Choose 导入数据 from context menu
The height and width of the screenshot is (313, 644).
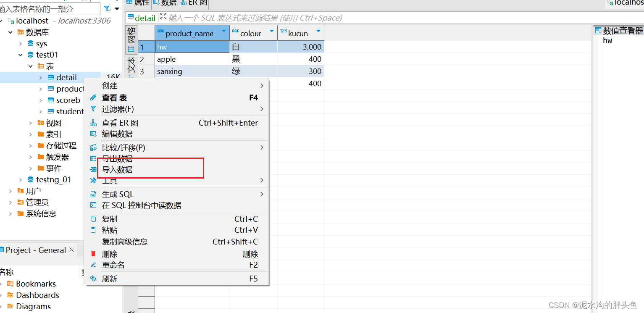click(176, 170)
